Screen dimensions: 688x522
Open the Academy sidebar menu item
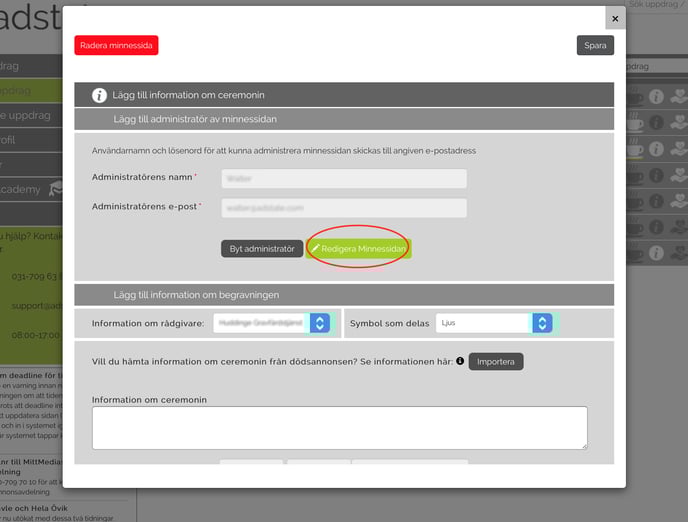31,189
